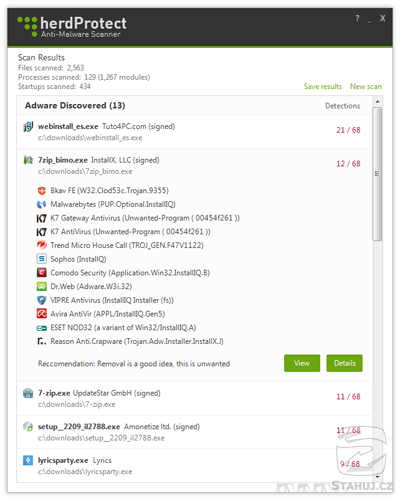400x499 pixels.
Task: Click the Malwarebytes engine icon
Action: click(41, 204)
